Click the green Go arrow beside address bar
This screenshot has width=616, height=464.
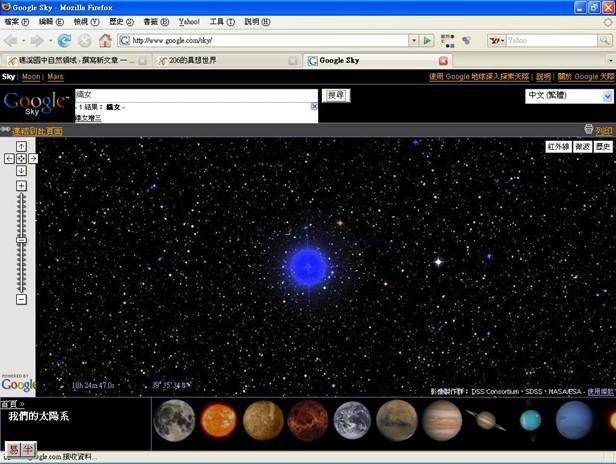coord(427,40)
